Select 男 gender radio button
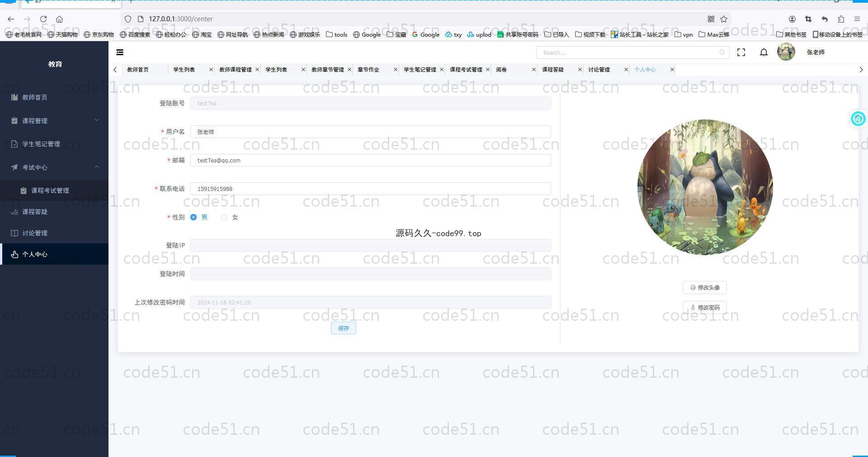Image resolution: width=868 pixels, height=457 pixels. tap(193, 217)
